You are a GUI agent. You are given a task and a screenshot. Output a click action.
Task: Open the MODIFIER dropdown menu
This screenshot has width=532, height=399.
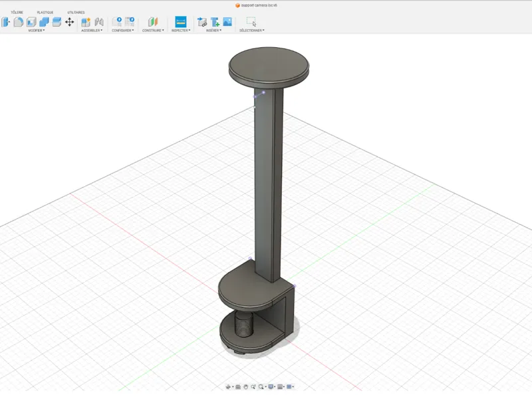(37, 31)
